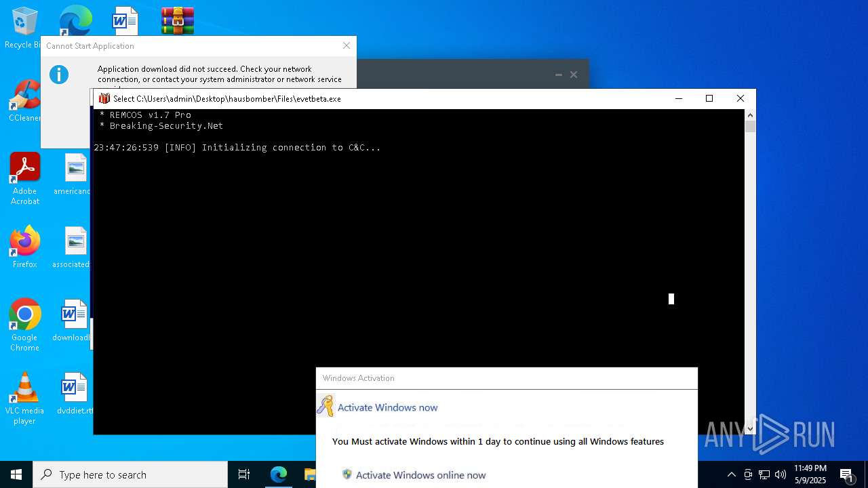The height and width of the screenshot is (488, 868).
Task: Click the 'REMCOS v1.7 Pro' console line
Action: click(x=145, y=115)
